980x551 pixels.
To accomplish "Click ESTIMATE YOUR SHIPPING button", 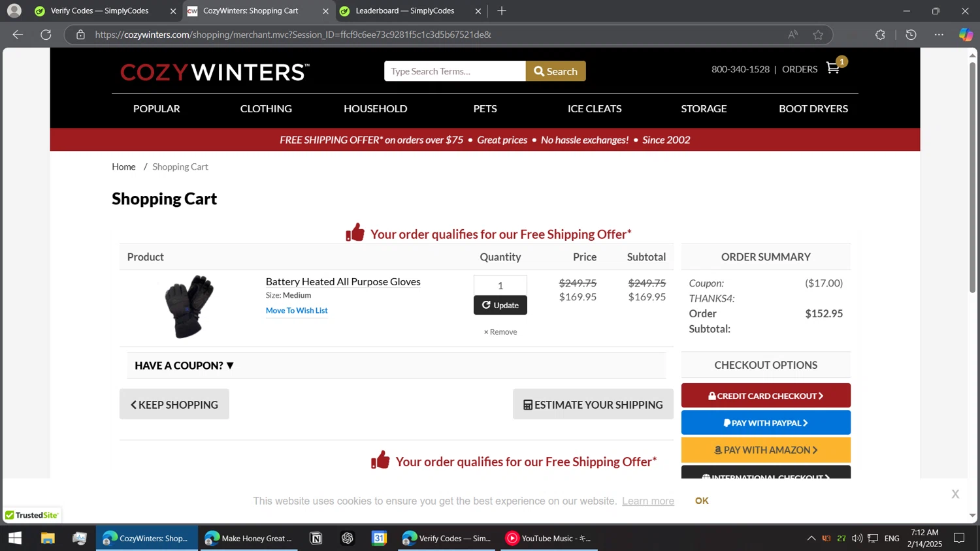I will click(593, 404).
